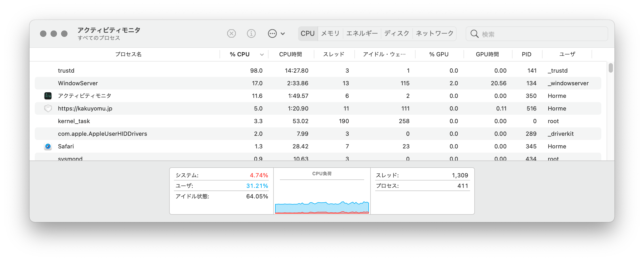Select the CPU tab

(x=308, y=33)
